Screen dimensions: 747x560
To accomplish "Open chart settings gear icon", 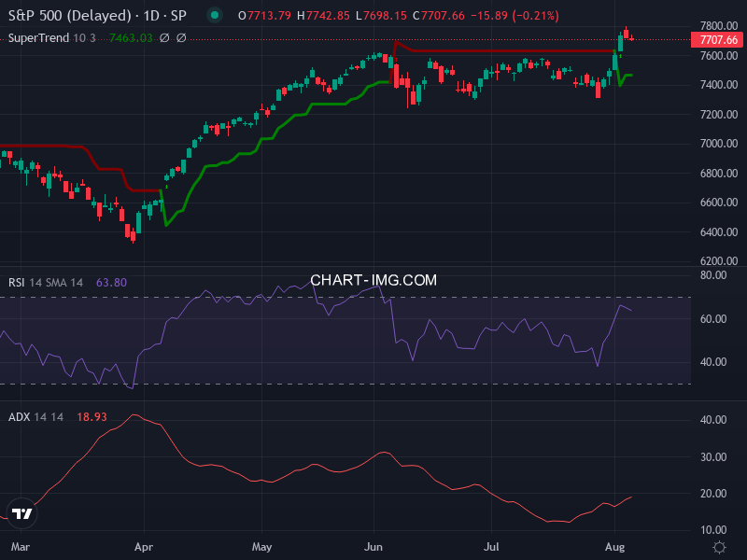I will click(719, 547).
